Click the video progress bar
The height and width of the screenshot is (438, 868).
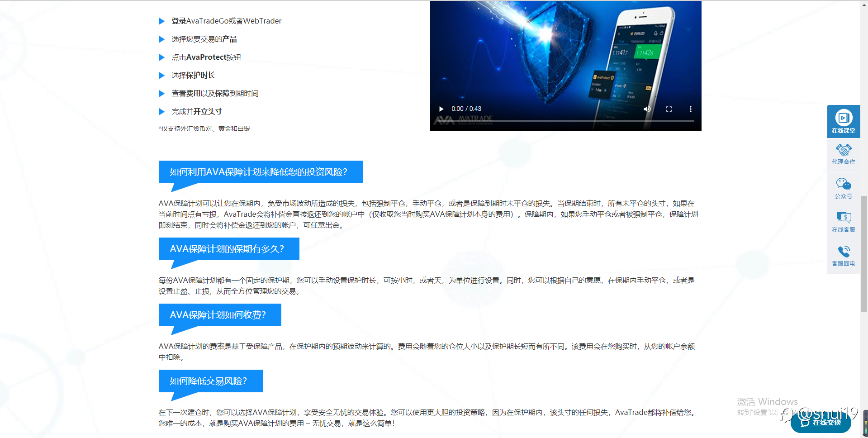coord(565,121)
